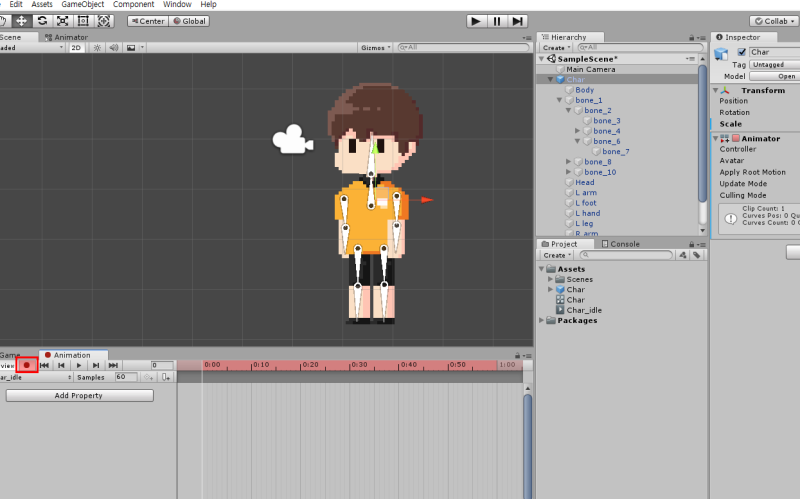
Task: Select the Move tool in the toolbar
Action: click(x=21, y=21)
